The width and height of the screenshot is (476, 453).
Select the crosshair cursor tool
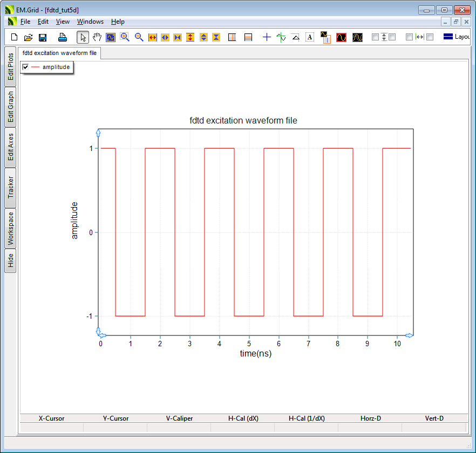coord(267,37)
